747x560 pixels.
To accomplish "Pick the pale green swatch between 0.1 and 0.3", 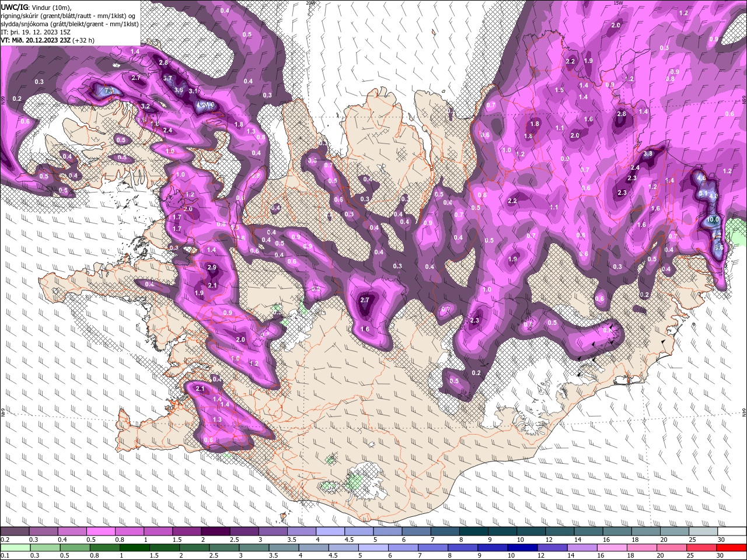I will click(x=15, y=547).
